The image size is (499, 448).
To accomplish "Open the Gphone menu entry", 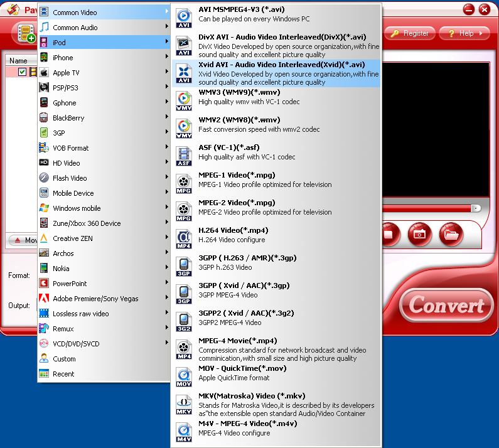I will (x=104, y=103).
